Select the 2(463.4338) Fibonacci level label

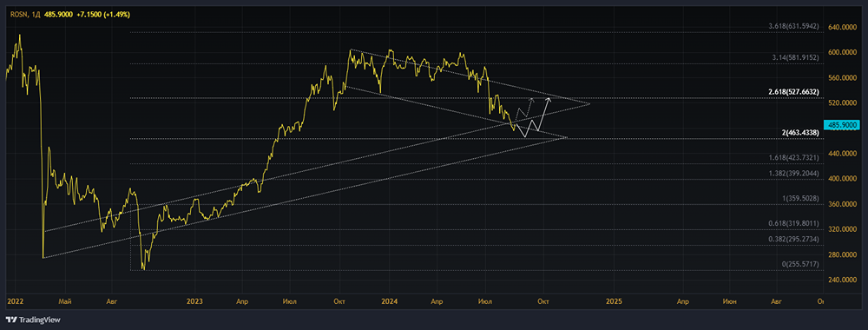799,134
